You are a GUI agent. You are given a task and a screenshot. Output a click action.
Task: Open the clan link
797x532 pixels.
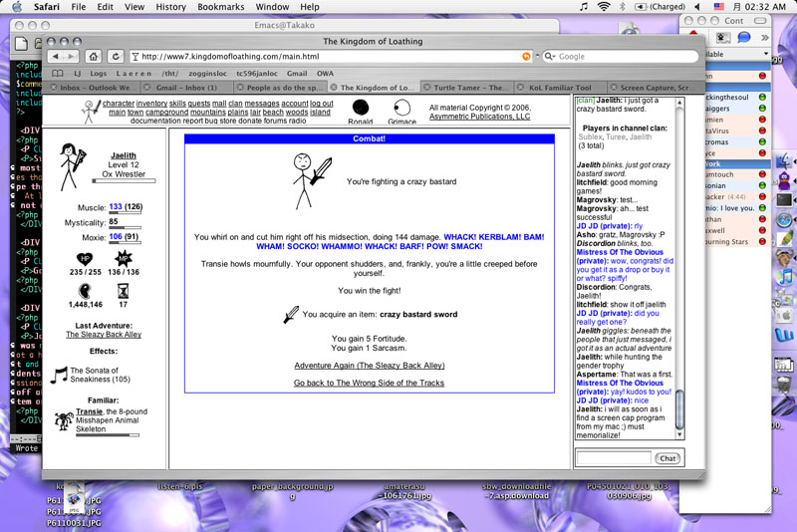point(235,104)
